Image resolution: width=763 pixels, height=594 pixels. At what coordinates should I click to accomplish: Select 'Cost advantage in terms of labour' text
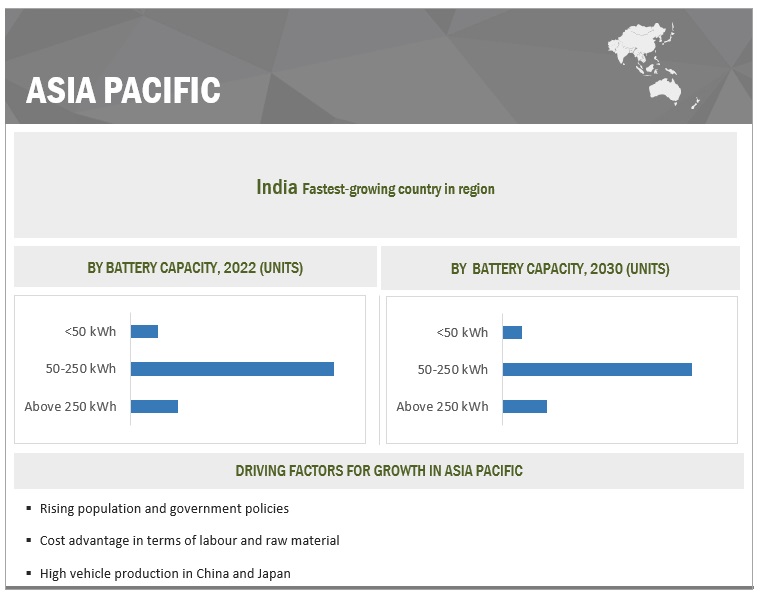tap(189, 541)
